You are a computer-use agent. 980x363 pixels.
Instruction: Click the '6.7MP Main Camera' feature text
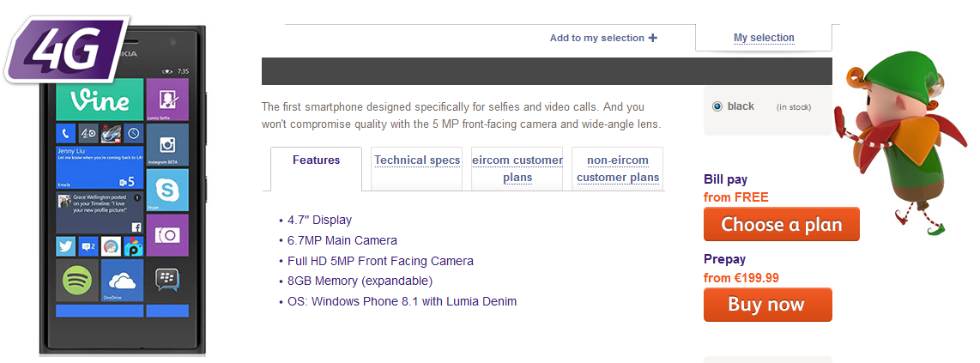tap(342, 240)
